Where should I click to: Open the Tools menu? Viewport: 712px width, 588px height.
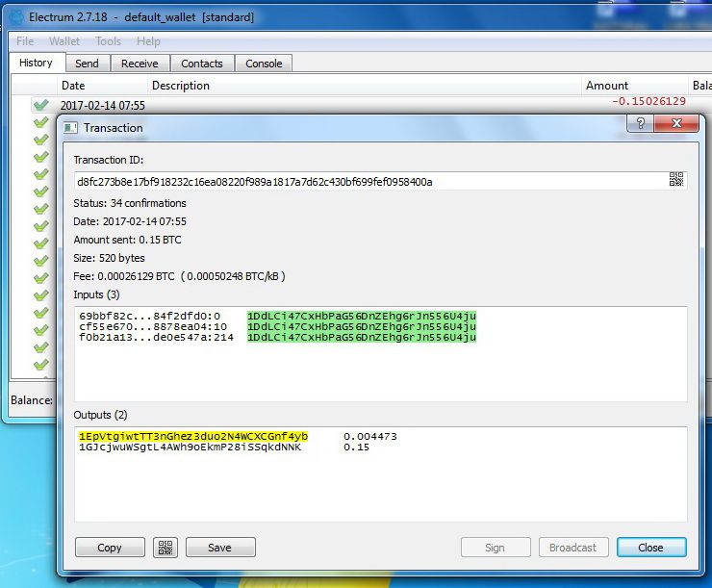(x=108, y=41)
